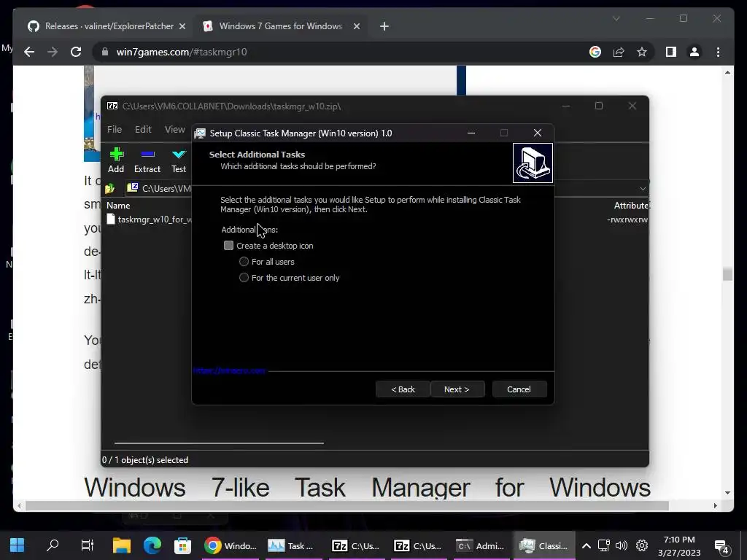Expand the 7-Zip address path dropdown
Viewport: 747px width, 560px height.
(x=643, y=189)
